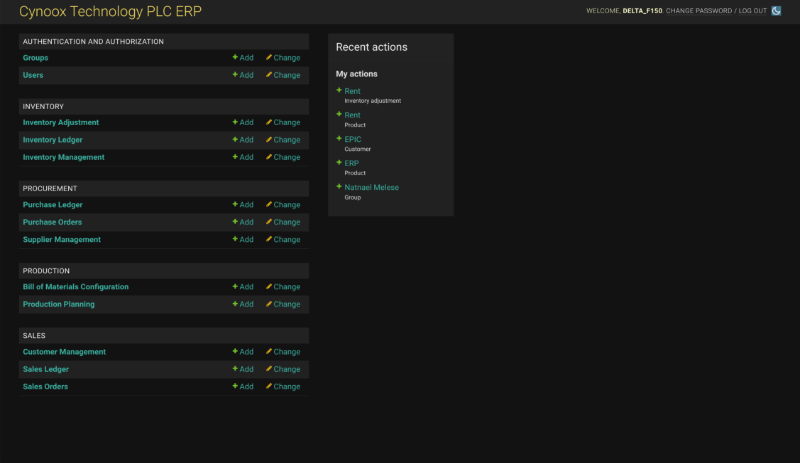Click Change Password in the header

point(698,11)
